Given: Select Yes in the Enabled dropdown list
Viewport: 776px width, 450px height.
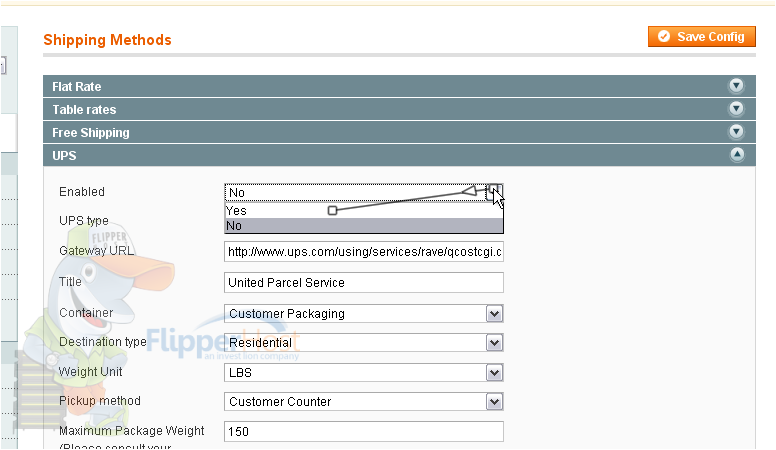Looking at the screenshot, I should [364, 210].
